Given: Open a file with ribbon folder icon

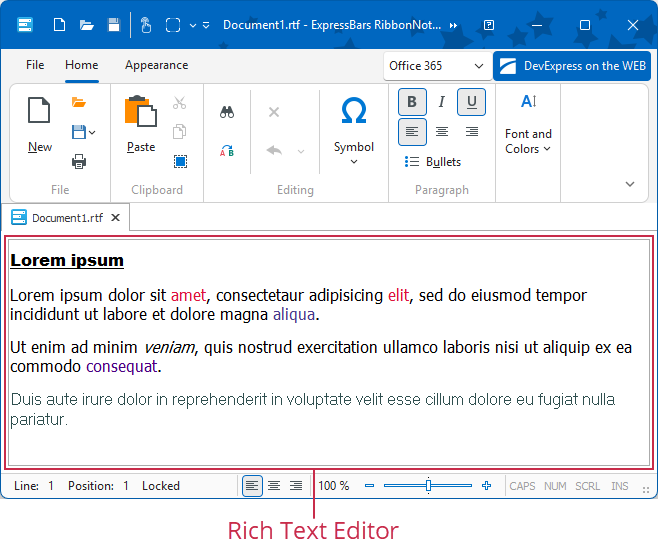Looking at the screenshot, I should pos(78,102).
